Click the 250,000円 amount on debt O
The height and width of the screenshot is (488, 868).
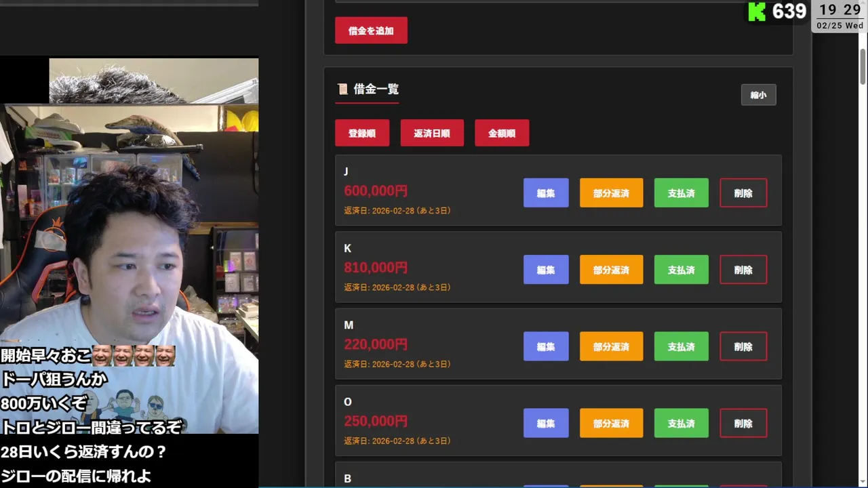coord(376,421)
